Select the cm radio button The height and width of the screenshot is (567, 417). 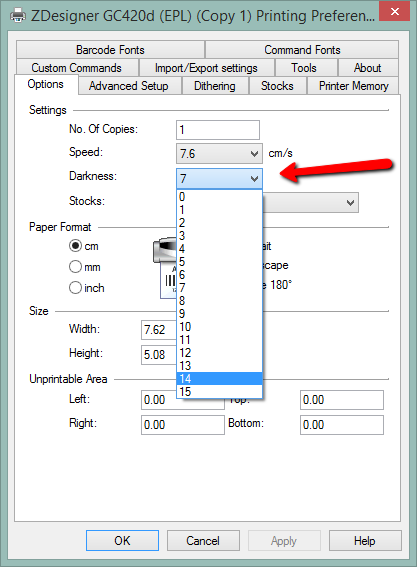point(75,246)
